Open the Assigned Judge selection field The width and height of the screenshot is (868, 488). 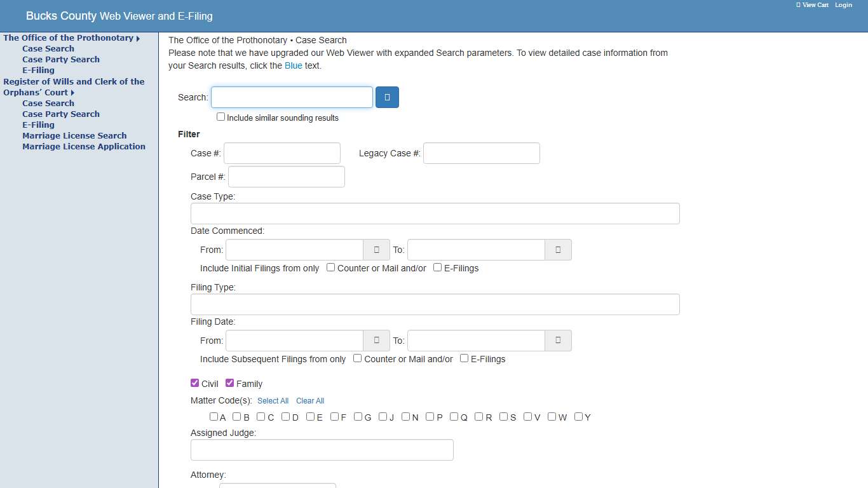322,450
